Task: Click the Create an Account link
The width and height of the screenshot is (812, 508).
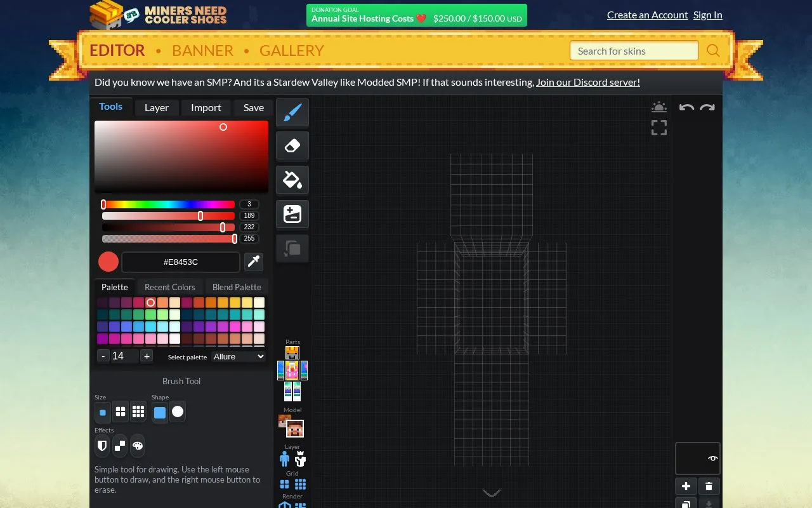Action: click(647, 15)
